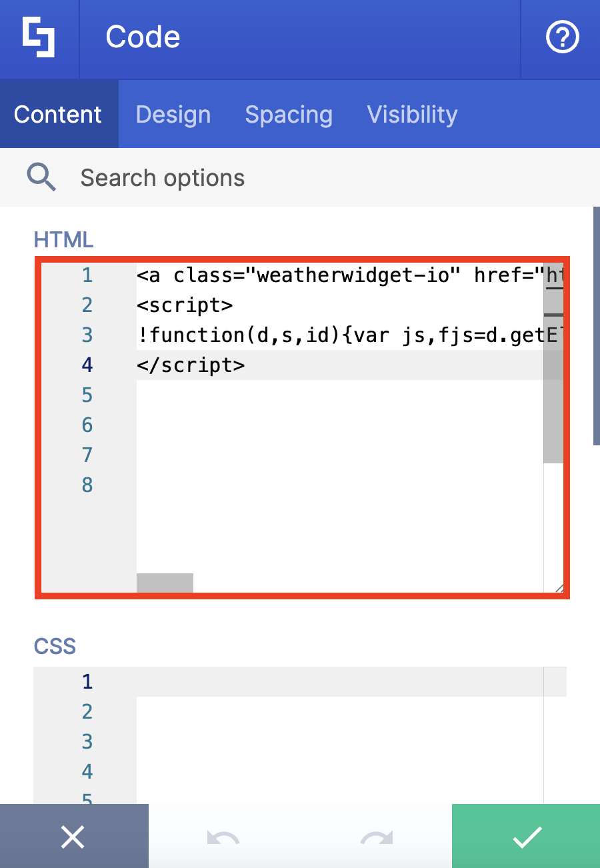Screen dimensions: 600x868
Task: Close the Code panel with X button
Action: tap(73, 836)
